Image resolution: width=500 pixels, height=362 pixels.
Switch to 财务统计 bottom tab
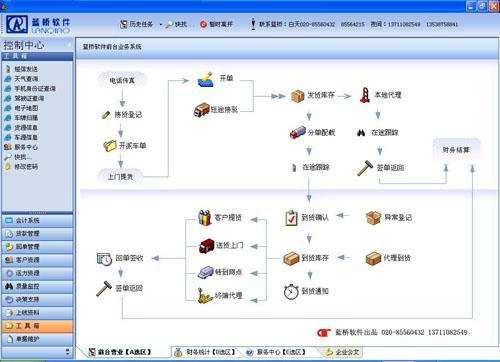click(x=205, y=352)
